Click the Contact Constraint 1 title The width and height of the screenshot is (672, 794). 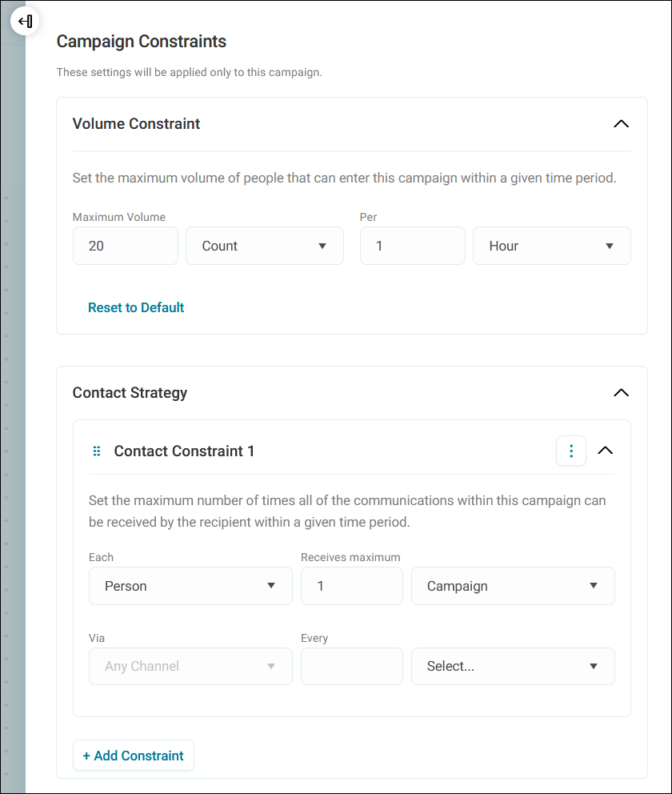(184, 451)
